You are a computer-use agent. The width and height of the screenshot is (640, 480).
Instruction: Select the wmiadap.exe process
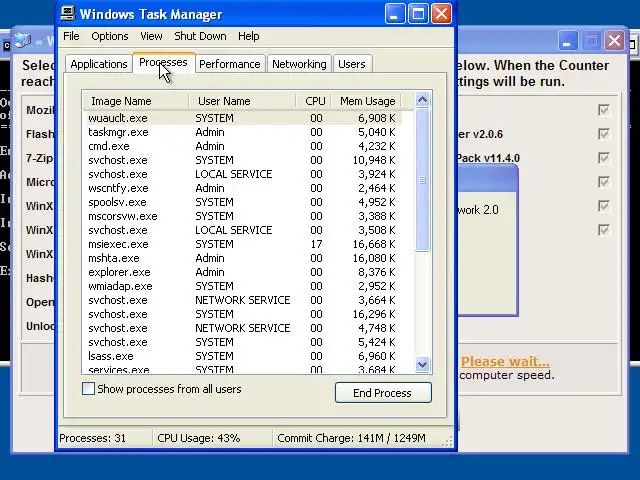click(x=242, y=286)
